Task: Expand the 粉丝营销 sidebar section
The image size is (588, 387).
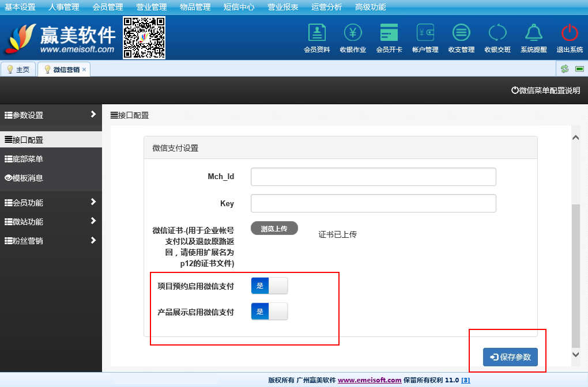Action: [51, 241]
